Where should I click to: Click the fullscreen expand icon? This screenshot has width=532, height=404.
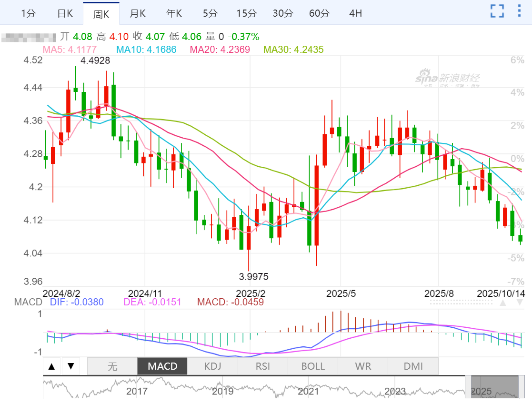coord(497,11)
